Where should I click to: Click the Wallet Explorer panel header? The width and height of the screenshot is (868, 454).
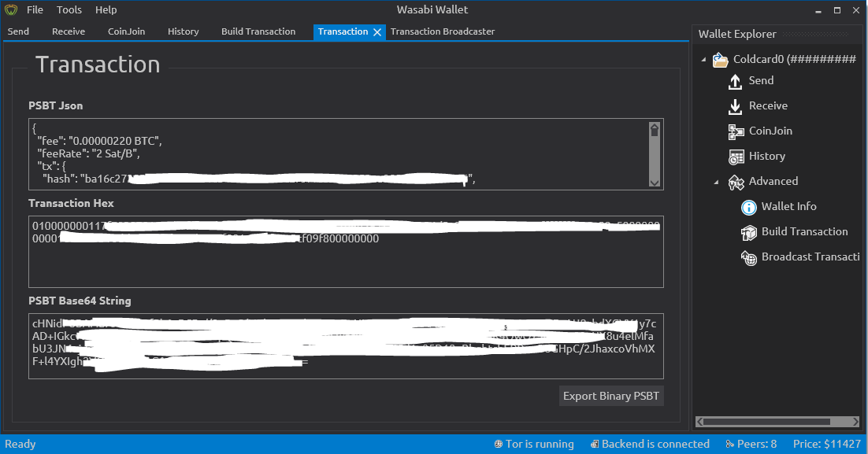pyautogui.click(x=777, y=34)
